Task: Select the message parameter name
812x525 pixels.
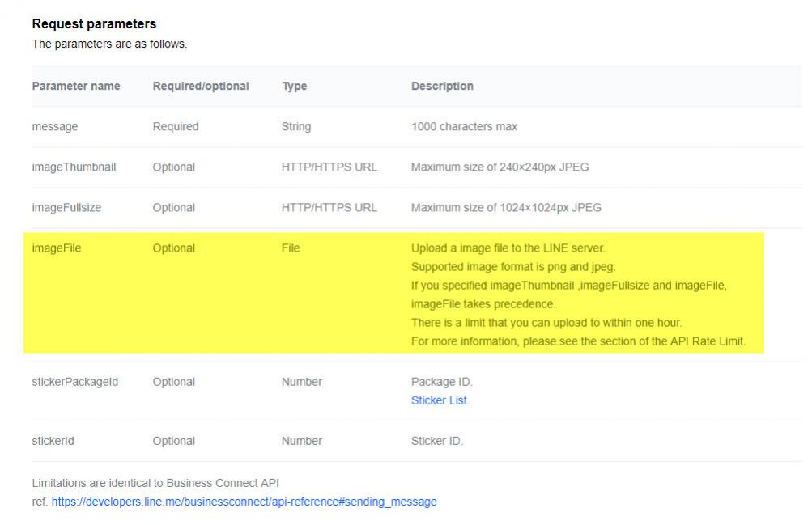Action: click(55, 126)
